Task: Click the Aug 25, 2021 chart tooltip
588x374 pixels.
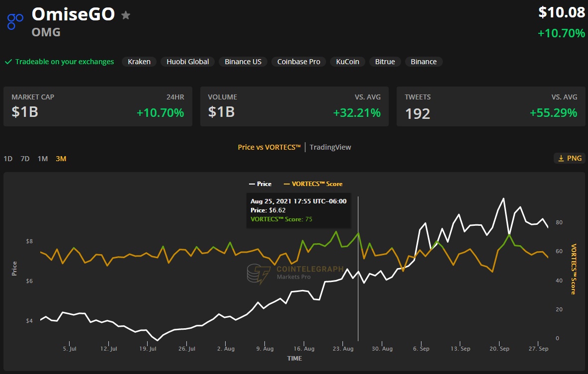Action: point(299,210)
